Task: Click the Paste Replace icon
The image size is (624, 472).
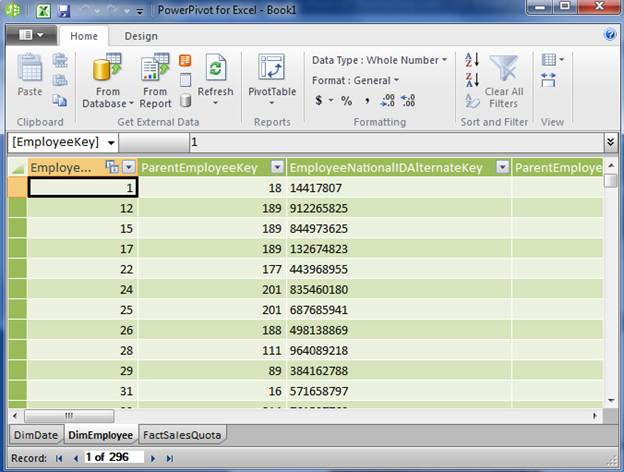Action: click(60, 80)
